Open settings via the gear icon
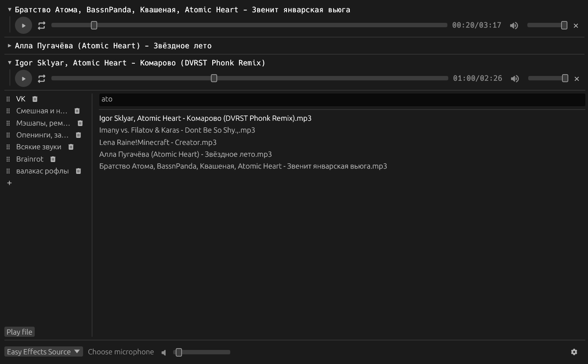This screenshot has width=588, height=364. [574, 352]
